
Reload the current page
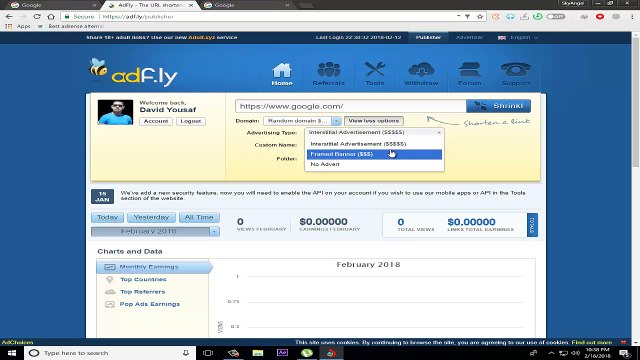[37, 17]
